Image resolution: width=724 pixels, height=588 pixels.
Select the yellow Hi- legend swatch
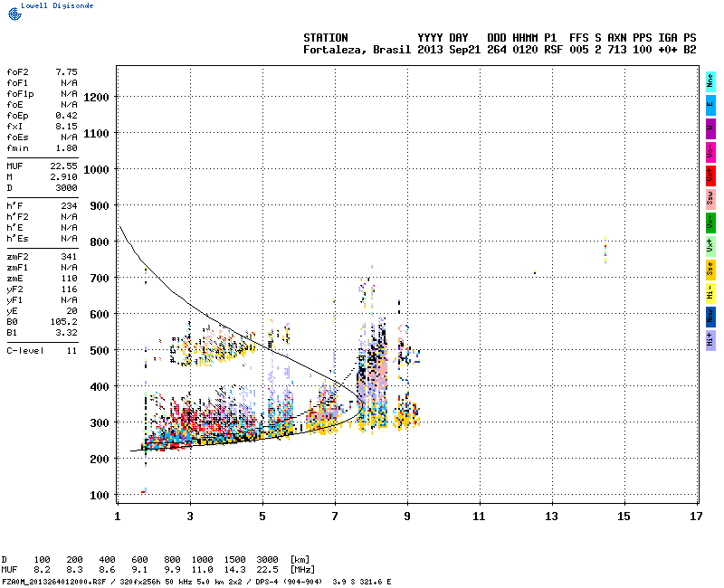[x=710, y=292]
